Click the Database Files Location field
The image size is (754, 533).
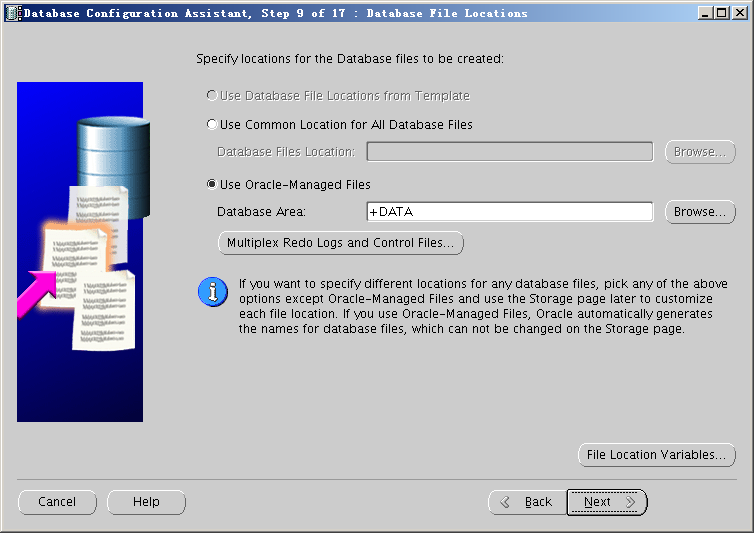[509, 152]
